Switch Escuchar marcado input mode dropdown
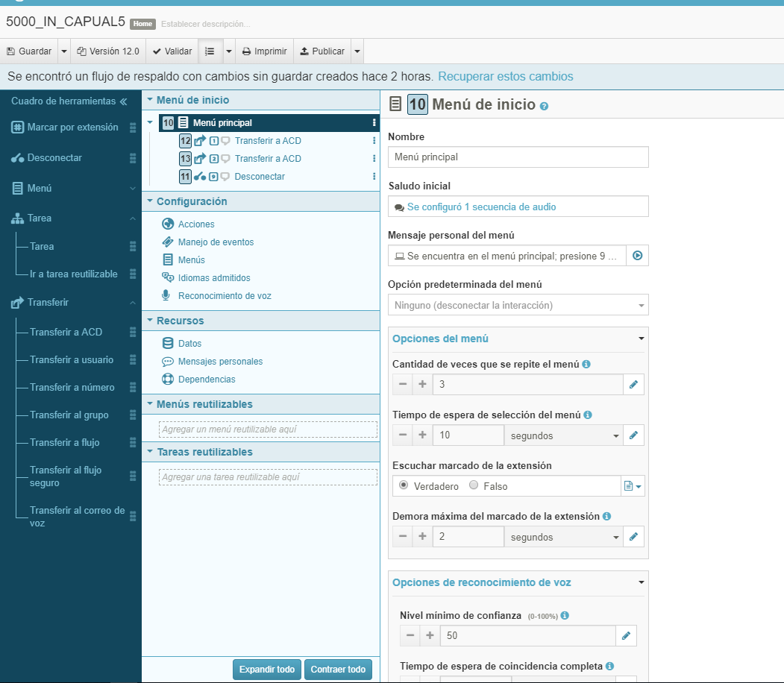 click(633, 485)
